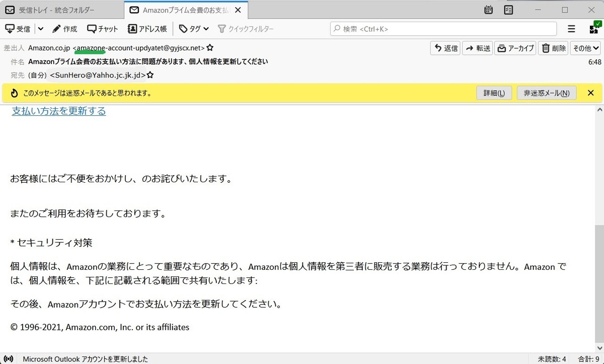Open the hamburger application menu
This screenshot has height=364, width=604.
pos(571,29)
